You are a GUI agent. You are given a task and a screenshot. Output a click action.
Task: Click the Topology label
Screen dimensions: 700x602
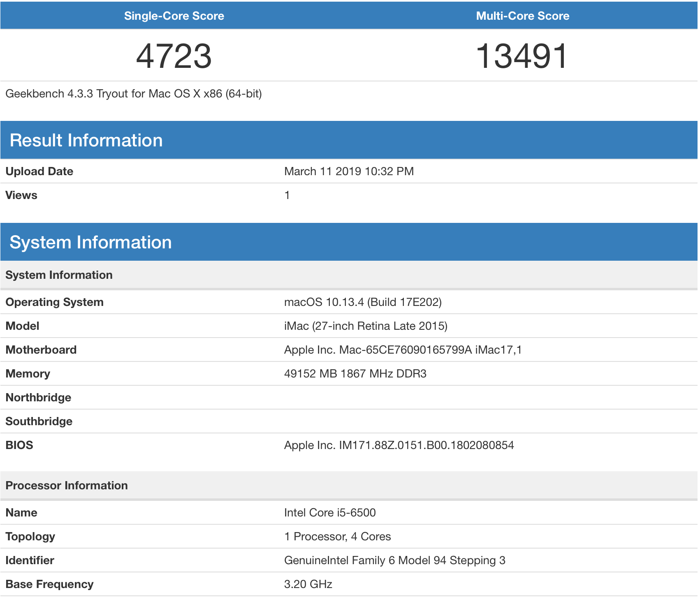point(30,537)
